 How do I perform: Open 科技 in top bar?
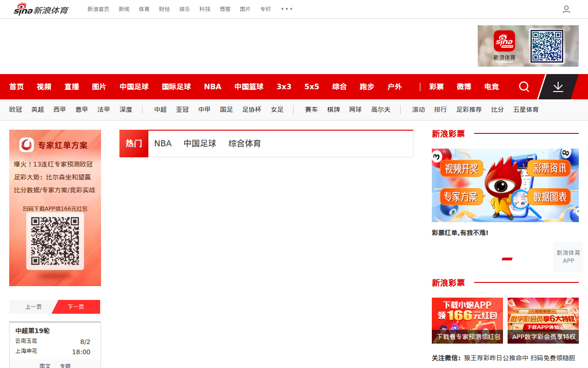pyautogui.click(x=205, y=9)
